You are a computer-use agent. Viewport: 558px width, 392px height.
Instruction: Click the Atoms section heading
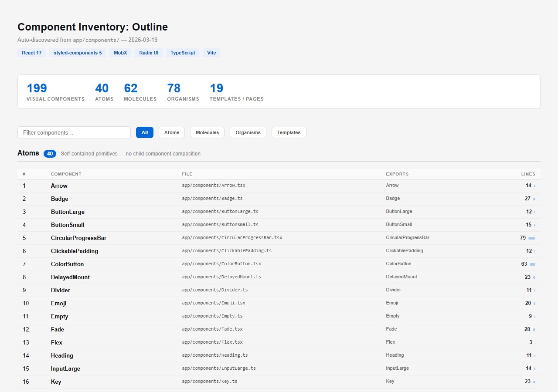(x=28, y=153)
